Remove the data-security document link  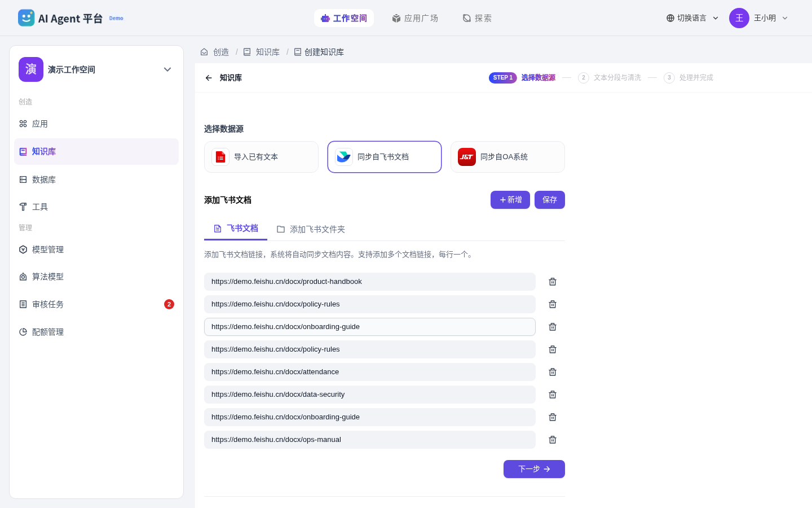click(x=553, y=395)
